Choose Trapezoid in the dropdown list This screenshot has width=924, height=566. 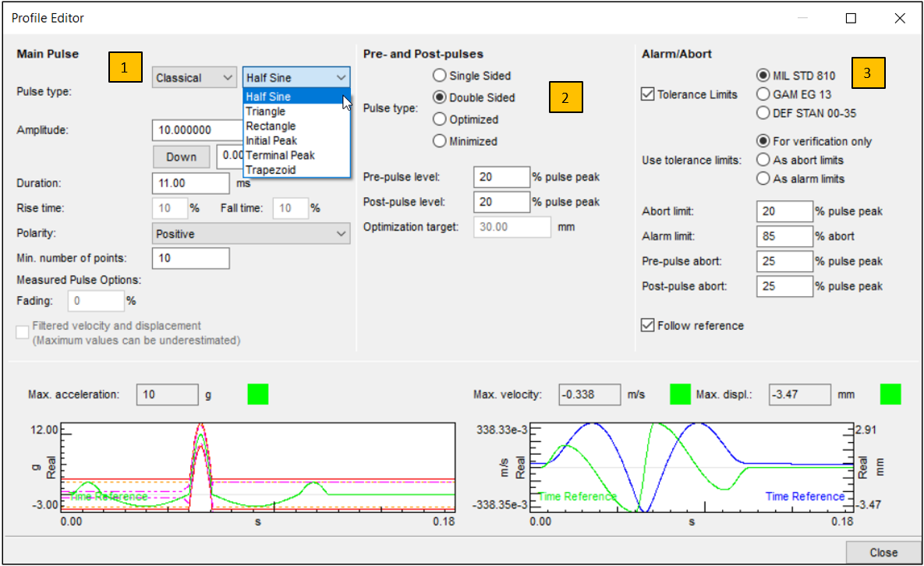271,170
